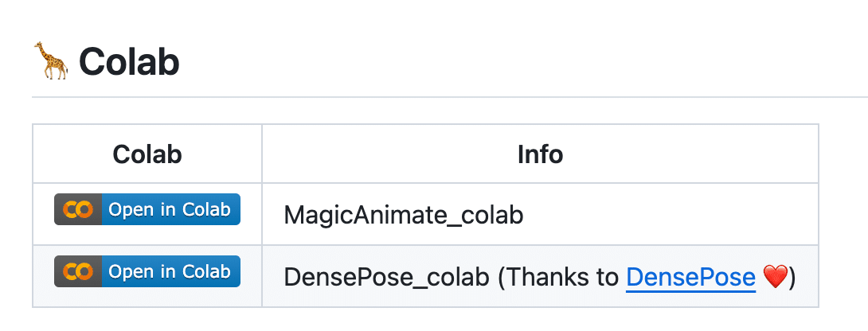
Task: Select the Info column header in the table
Action: [x=540, y=154]
